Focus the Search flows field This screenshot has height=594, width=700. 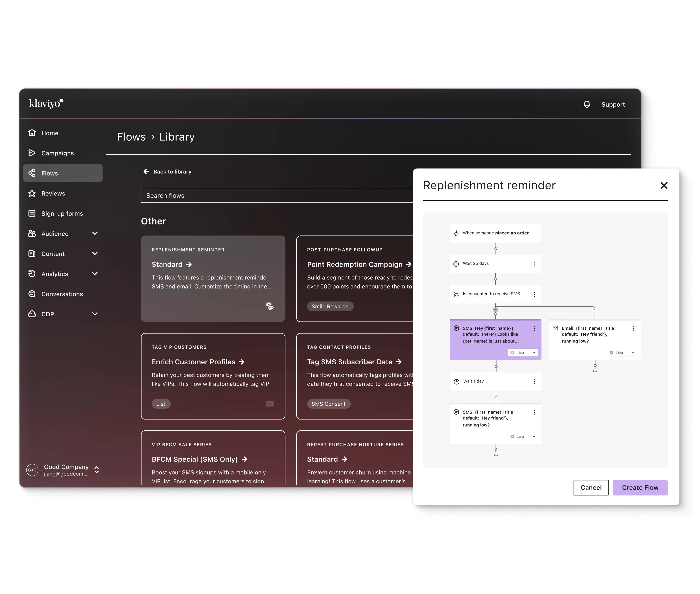click(x=277, y=195)
